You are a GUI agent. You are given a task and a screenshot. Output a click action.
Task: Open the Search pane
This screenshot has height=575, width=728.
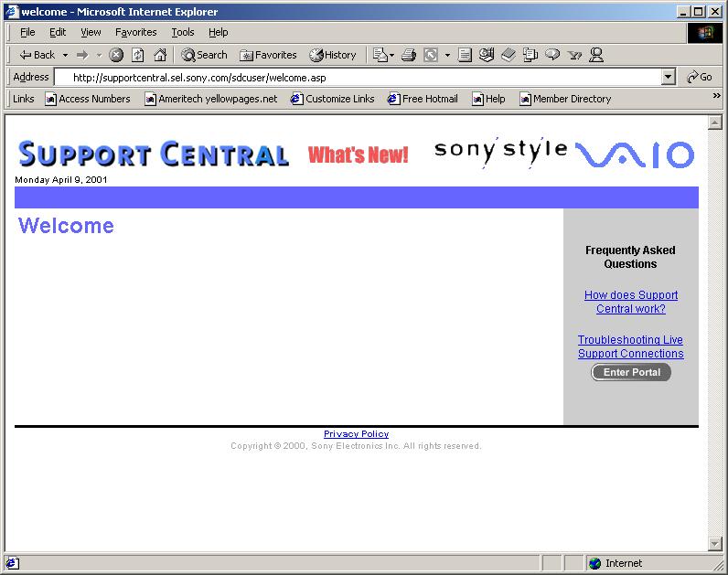pos(204,55)
